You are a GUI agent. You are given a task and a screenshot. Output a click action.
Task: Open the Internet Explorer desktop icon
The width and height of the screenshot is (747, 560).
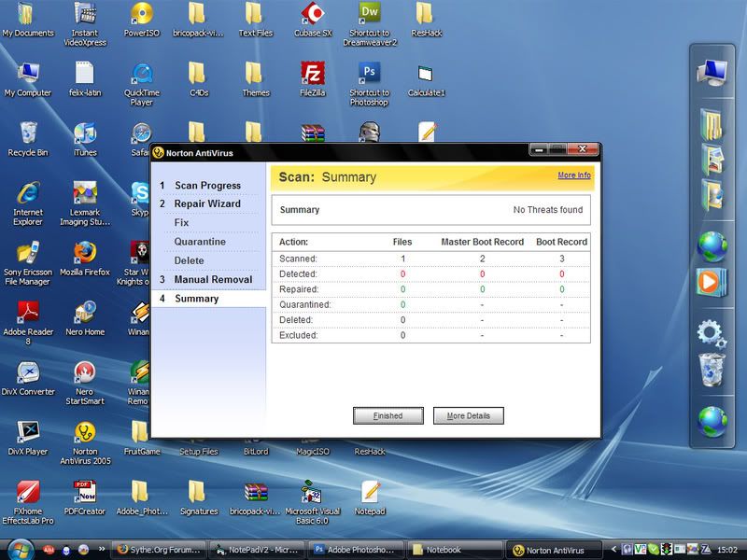click(28, 203)
